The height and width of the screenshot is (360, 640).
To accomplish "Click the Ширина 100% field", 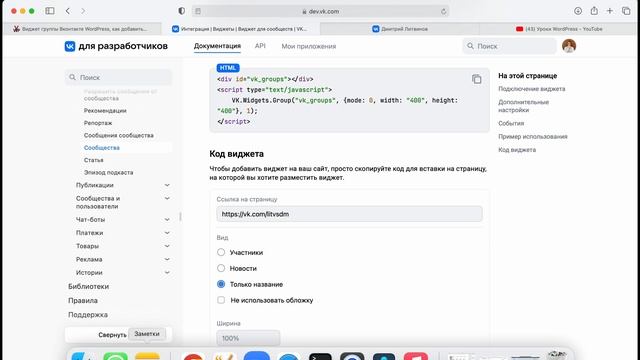I will pos(248,338).
